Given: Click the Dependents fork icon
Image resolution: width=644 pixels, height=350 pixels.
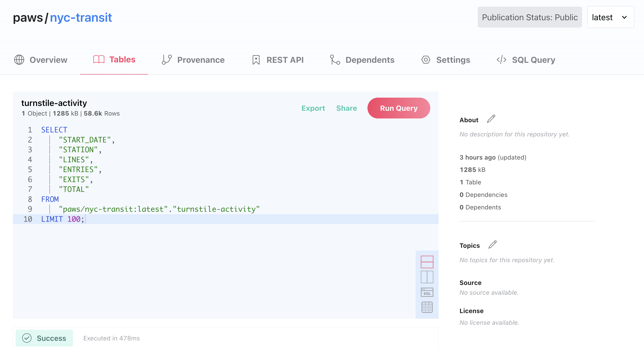Looking at the screenshot, I should [335, 60].
